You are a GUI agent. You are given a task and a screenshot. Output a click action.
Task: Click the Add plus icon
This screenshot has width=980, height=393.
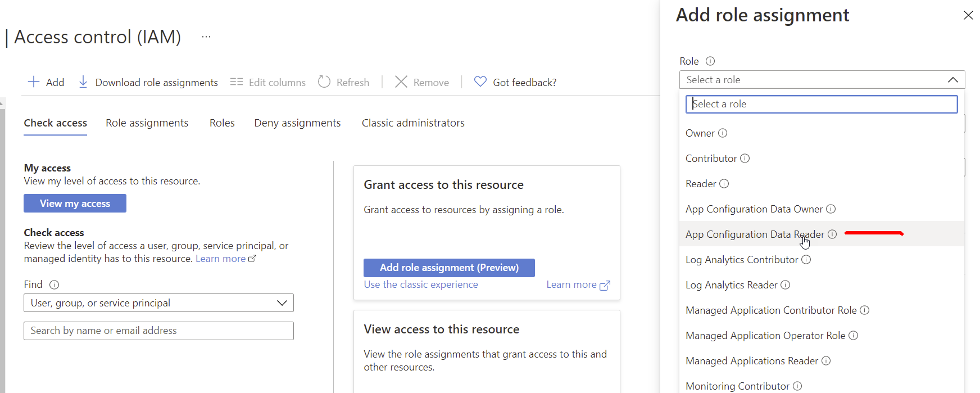tap(34, 82)
